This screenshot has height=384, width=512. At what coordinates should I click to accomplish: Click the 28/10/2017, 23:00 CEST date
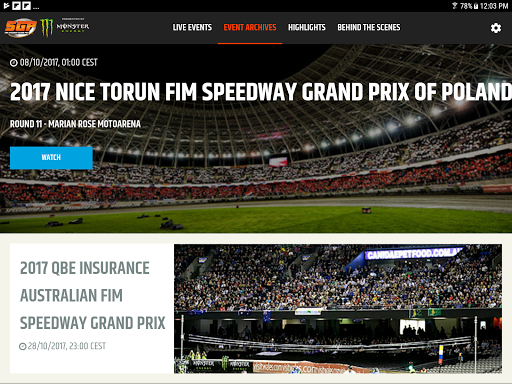[67, 346]
